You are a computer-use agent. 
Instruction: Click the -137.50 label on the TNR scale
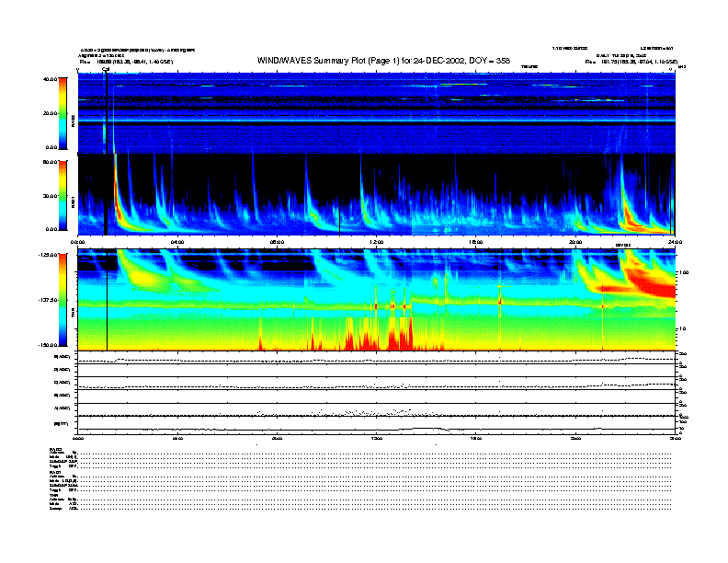tap(48, 300)
